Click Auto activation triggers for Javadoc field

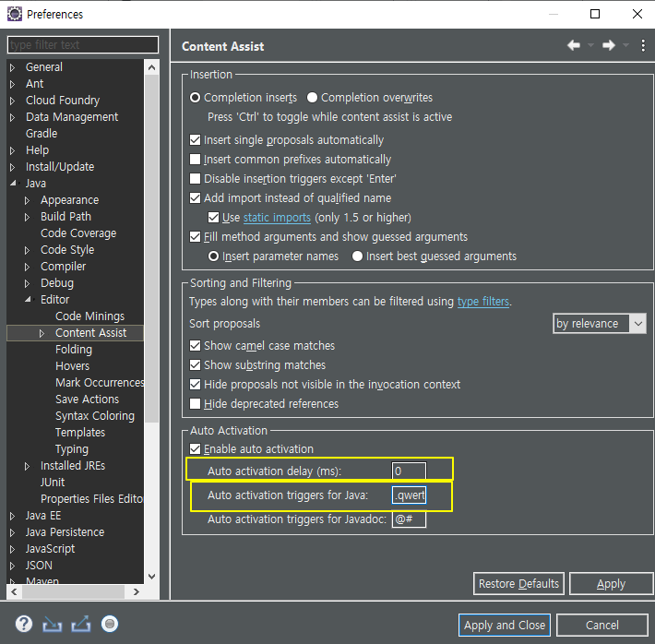point(409,519)
